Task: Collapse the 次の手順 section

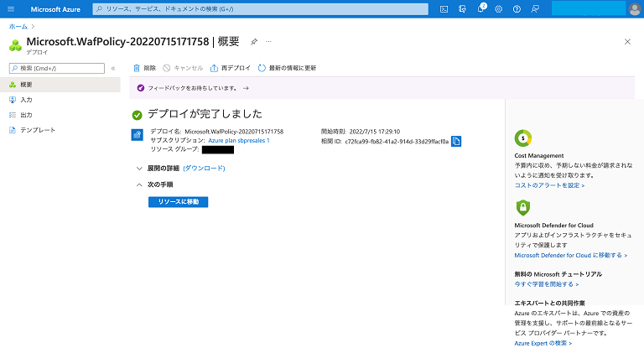Action: tap(139, 184)
